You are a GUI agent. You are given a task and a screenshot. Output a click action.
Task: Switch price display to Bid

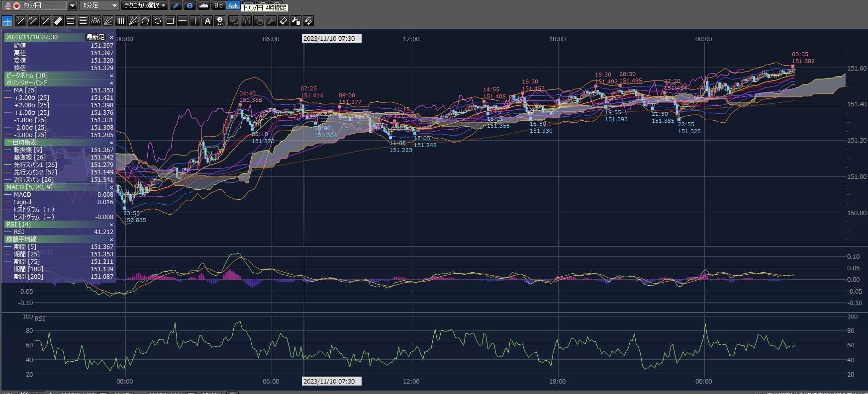click(218, 5)
